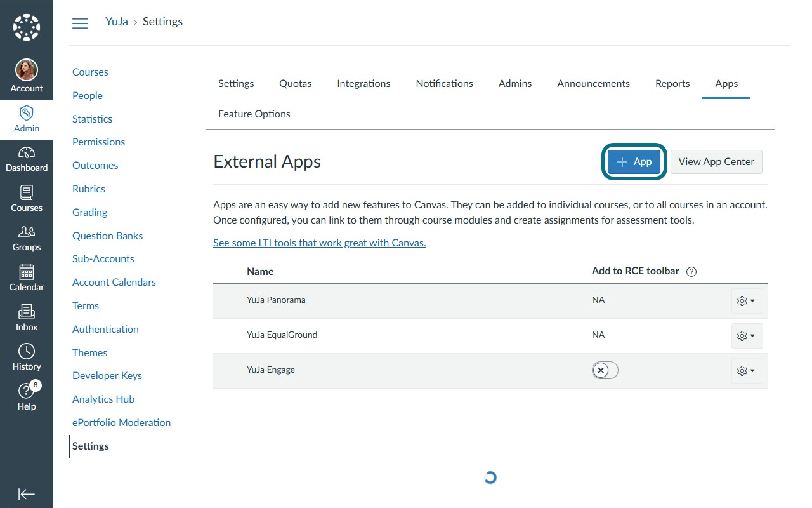
Task: Open Rubrics in account menu
Action: pyautogui.click(x=89, y=189)
